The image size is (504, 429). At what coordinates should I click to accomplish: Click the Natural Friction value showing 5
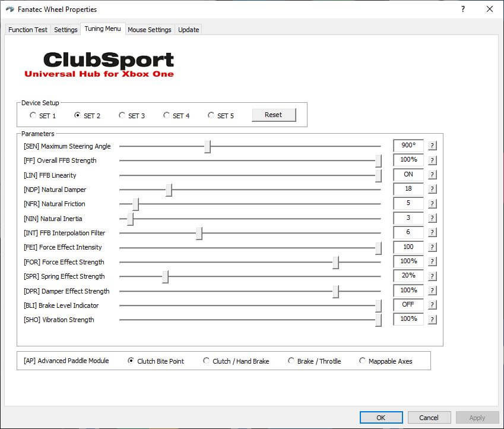coord(408,203)
